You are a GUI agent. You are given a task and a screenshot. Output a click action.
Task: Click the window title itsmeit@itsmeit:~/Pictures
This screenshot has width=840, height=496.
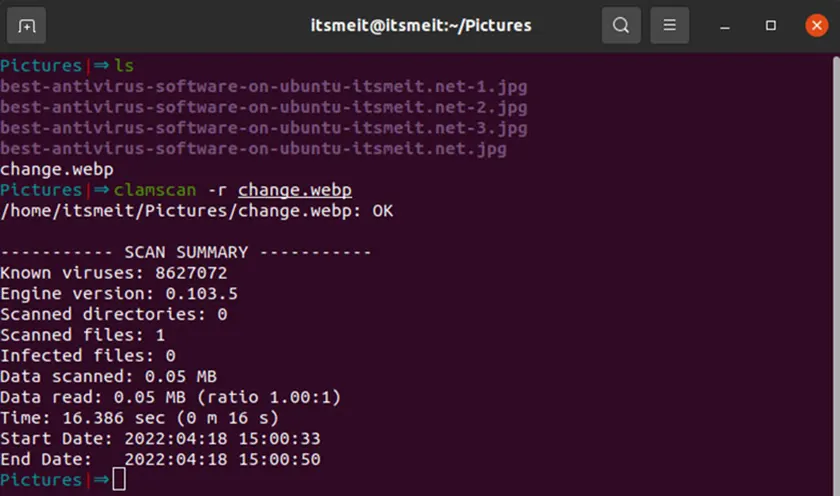[421, 25]
